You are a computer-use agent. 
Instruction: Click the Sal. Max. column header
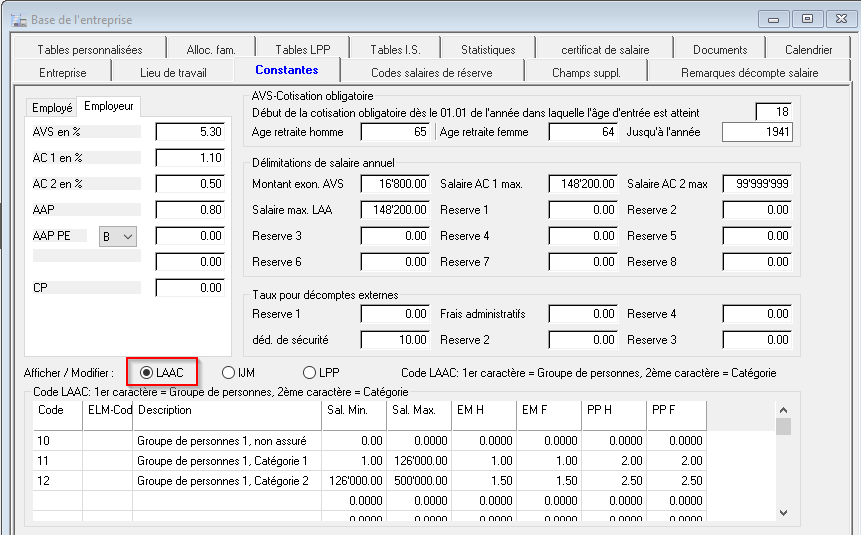419,415
